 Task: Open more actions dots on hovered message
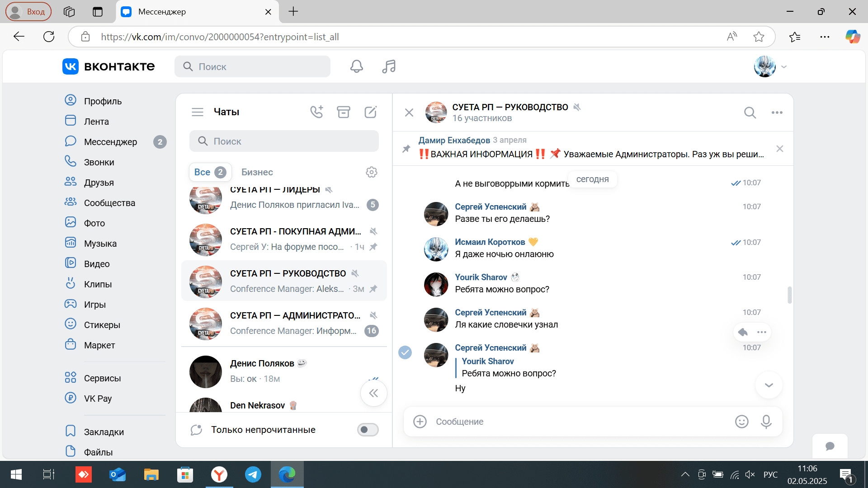[762, 332]
